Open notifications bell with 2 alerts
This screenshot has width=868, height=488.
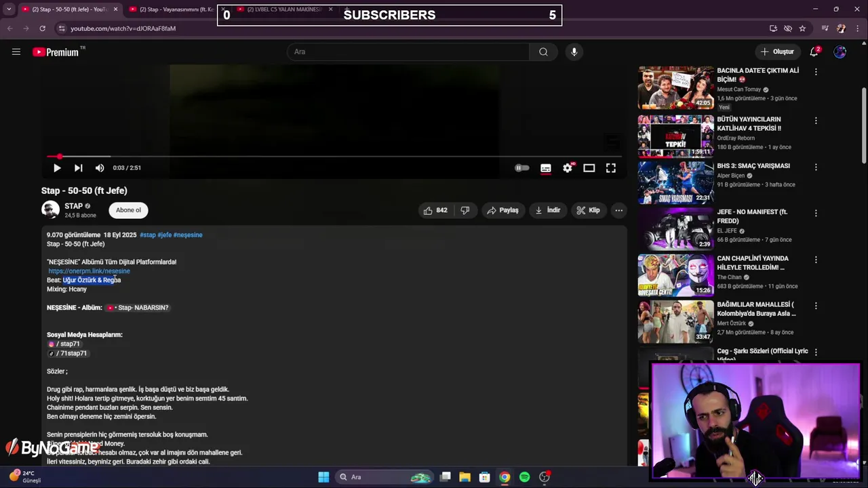pos(814,52)
